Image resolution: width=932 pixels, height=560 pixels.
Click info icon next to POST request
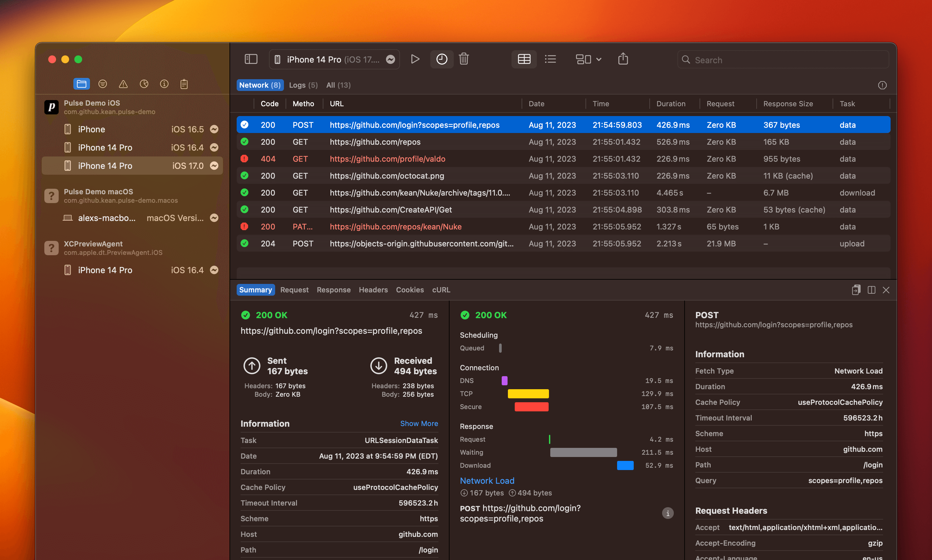pos(668,513)
